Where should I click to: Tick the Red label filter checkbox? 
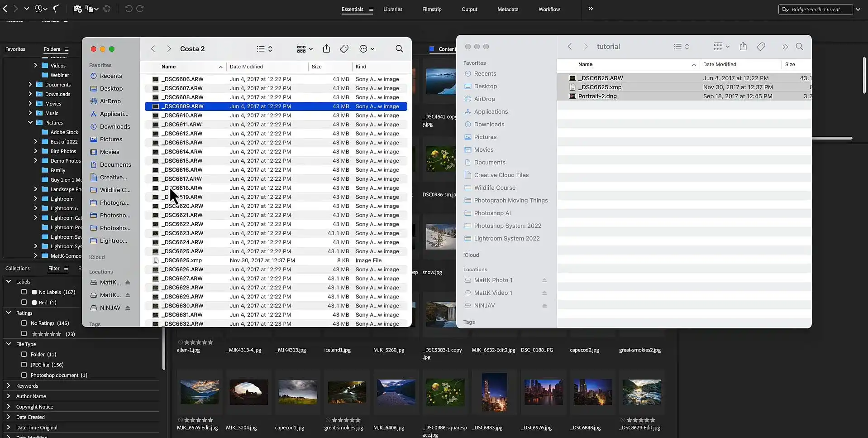coord(24,302)
